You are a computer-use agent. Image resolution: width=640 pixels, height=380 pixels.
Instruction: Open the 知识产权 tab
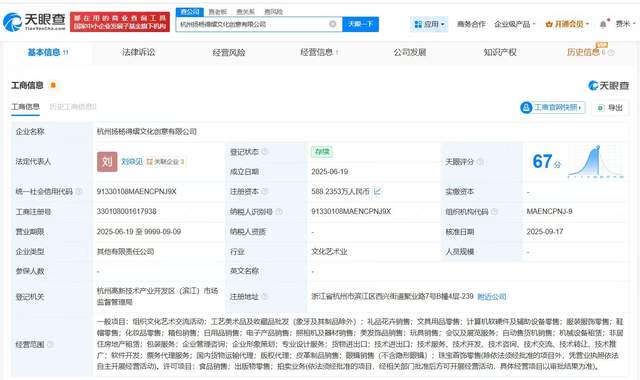(x=500, y=52)
